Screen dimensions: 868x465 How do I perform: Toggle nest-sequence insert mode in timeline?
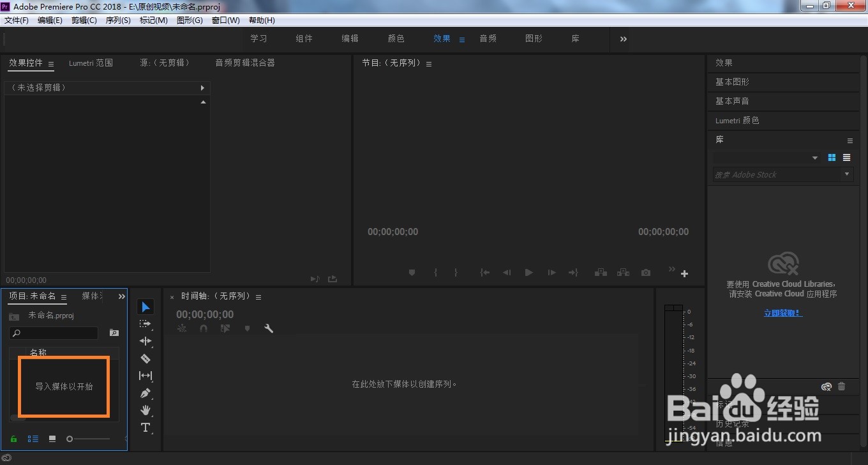pos(182,328)
